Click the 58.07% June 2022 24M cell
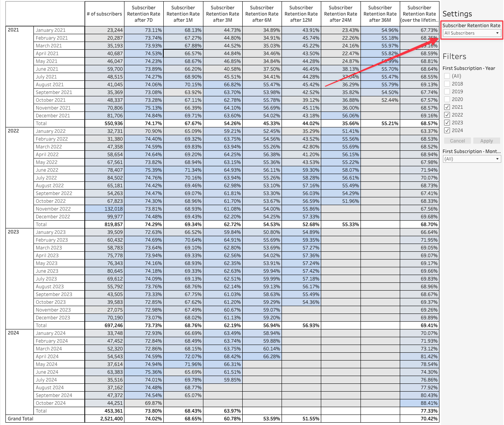This screenshot has height=425, width=504. point(341,170)
